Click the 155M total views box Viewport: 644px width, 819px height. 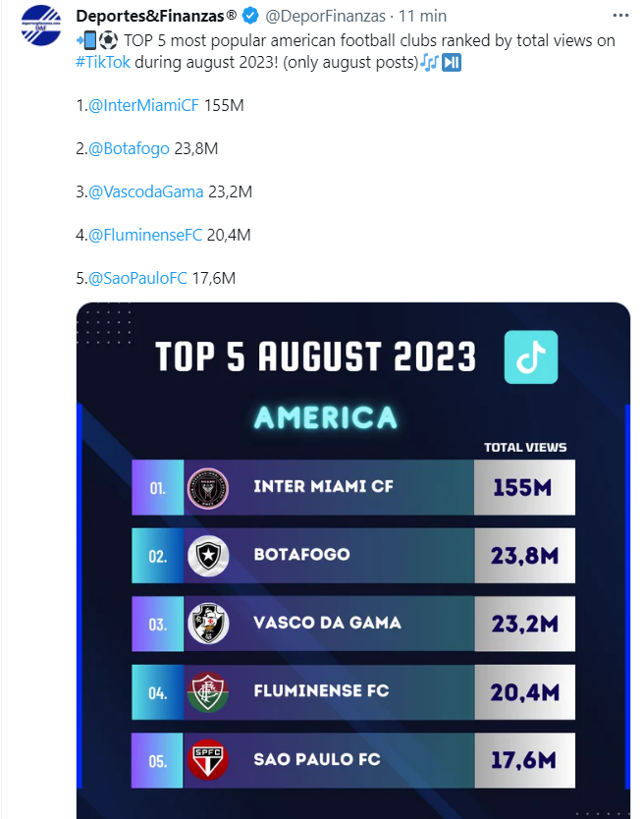[x=524, y=487]
